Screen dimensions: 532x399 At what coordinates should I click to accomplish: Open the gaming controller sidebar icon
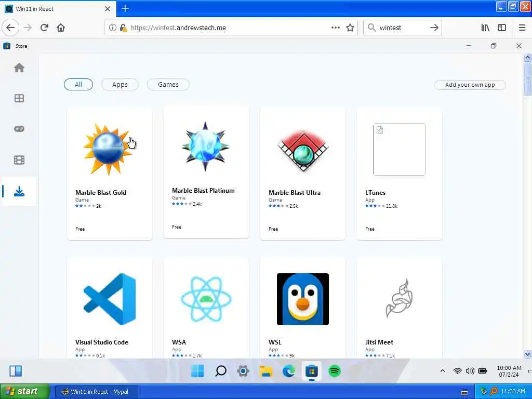tap(19, 129)
